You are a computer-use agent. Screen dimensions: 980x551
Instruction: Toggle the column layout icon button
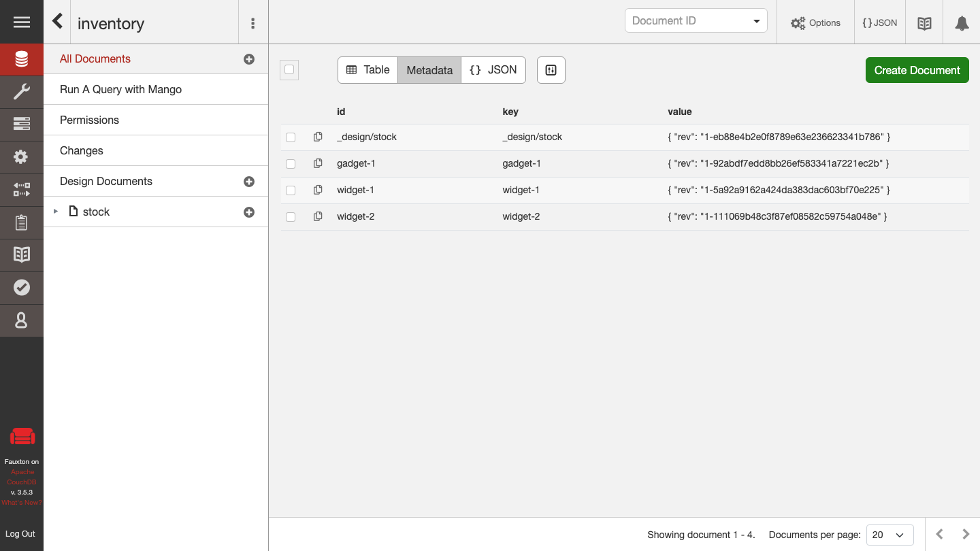[551, 70]
